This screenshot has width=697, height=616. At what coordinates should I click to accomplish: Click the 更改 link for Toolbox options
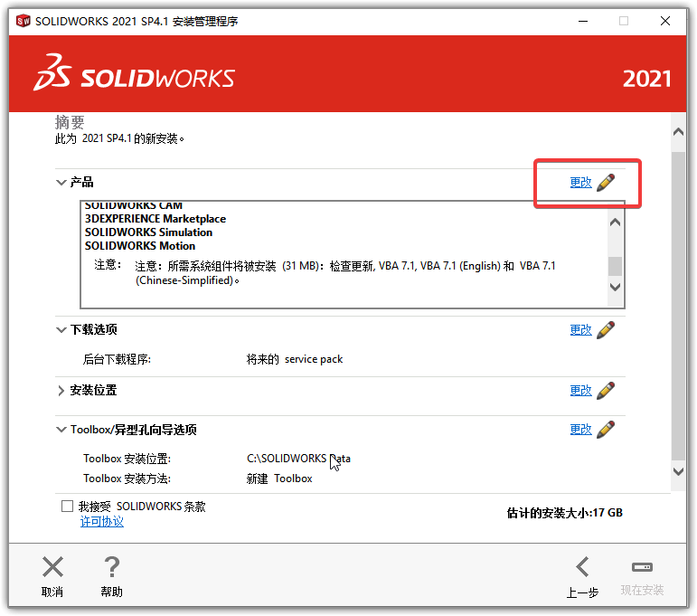click(x=581, y=430)
